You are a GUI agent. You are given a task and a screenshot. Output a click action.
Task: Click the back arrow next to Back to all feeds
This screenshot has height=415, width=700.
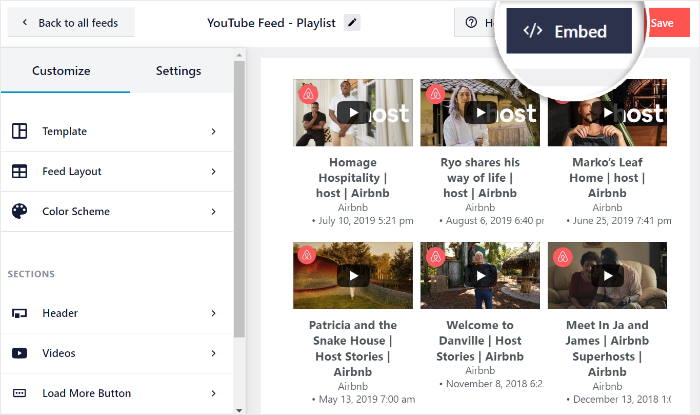pos(25,22)
